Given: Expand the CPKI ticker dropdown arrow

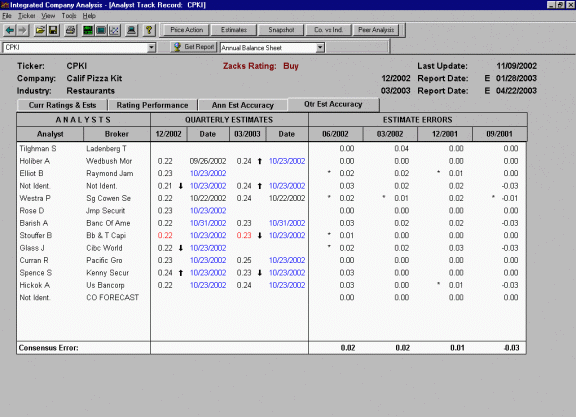Looking at the screenshot, I should [151, 47].
